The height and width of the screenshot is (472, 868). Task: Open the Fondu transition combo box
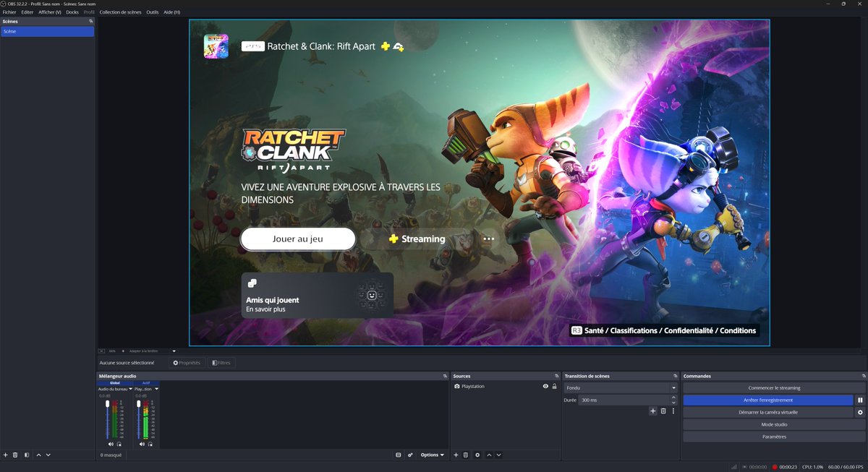(x=621, y=387)
